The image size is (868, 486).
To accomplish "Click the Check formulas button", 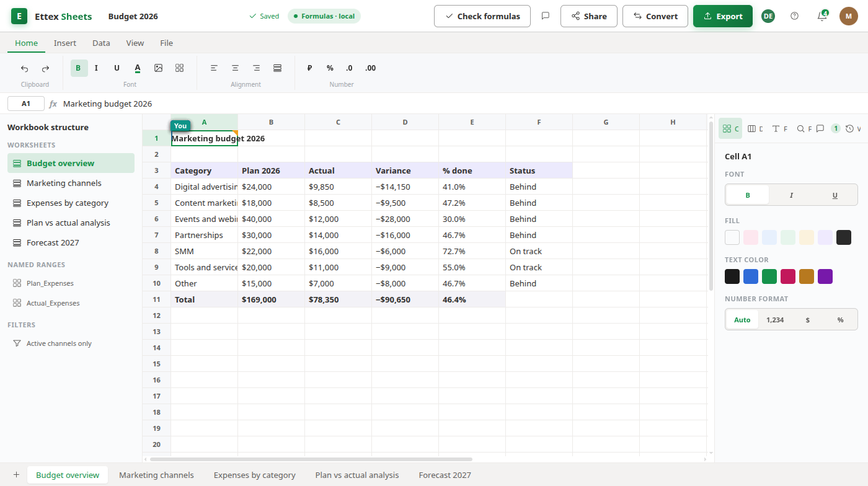I will pyautogui.click(x=482, y=16).
